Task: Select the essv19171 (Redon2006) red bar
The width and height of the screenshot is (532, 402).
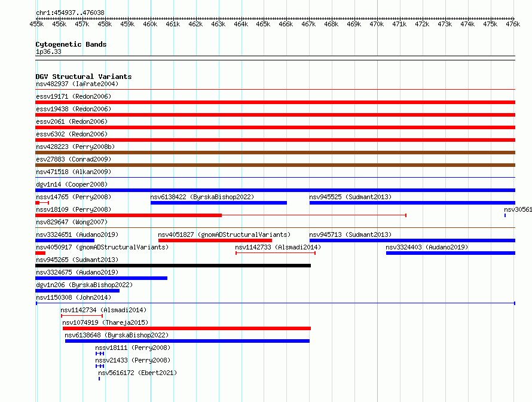Action: click(x=275, y=102)
